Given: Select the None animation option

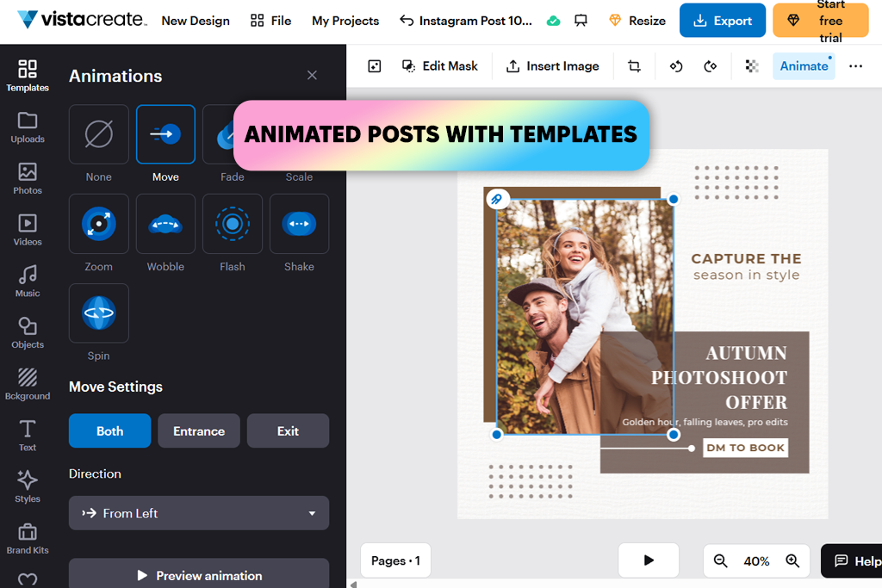Looking at the screenshot, I should [x=98, y=134].
